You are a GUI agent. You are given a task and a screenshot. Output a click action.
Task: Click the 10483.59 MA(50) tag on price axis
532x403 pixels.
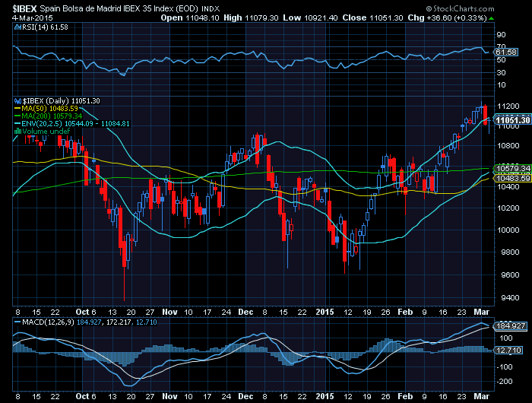click(x=513, y=178)
